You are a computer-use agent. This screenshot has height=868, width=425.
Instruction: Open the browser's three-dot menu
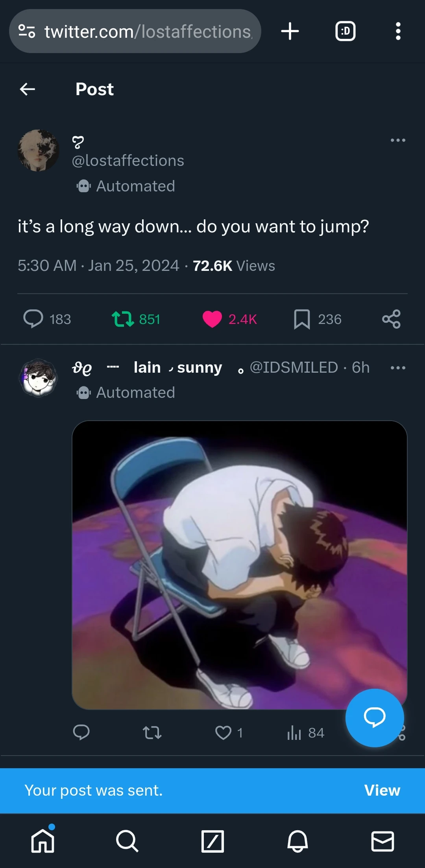point(398,31)
